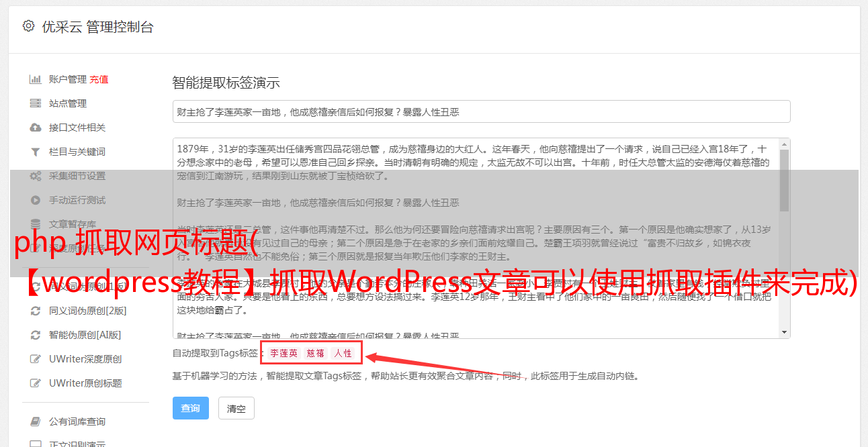Click the blue 查询 button
The height and width of the screenshot is (447, 868).
pos(191,408)
